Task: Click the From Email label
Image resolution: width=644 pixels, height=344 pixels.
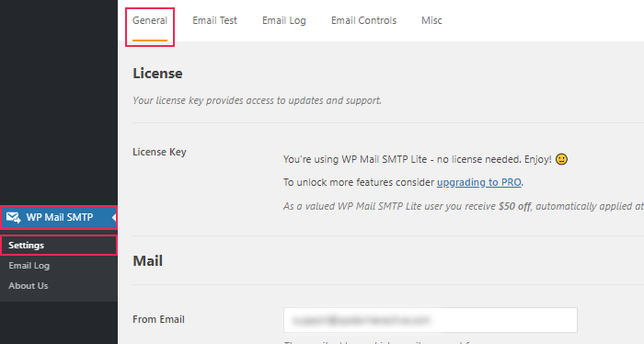Action: click(158, 319)
